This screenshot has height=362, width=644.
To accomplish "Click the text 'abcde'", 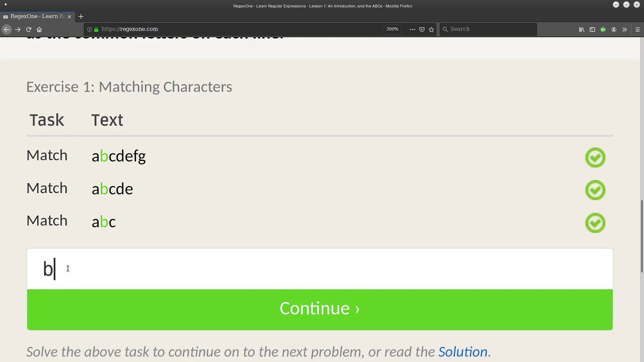I will [112, 189].
